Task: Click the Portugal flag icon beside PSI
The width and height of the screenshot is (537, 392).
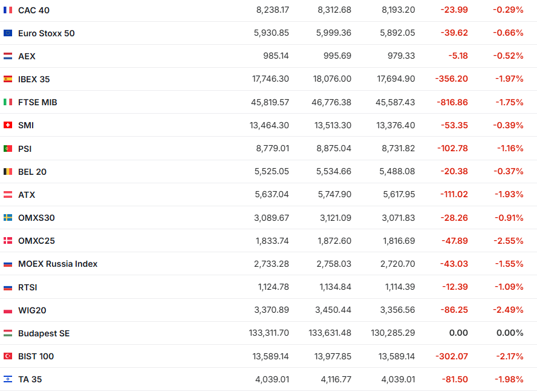Action: (8, 148)
